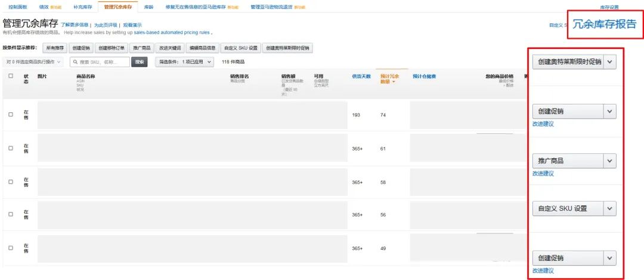Viewport: 644px width, 280px height.
Task: Click the 193 days-of-supply cell
Action: [356, 115]
